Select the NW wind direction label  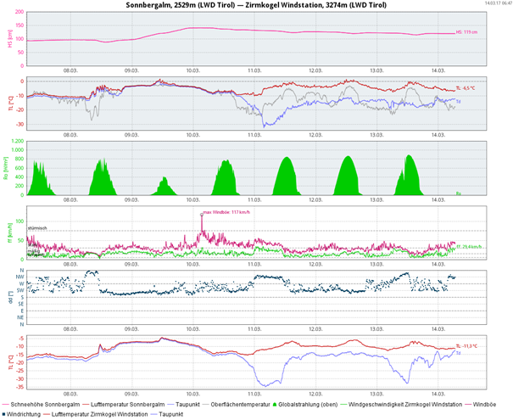point(21,277)
